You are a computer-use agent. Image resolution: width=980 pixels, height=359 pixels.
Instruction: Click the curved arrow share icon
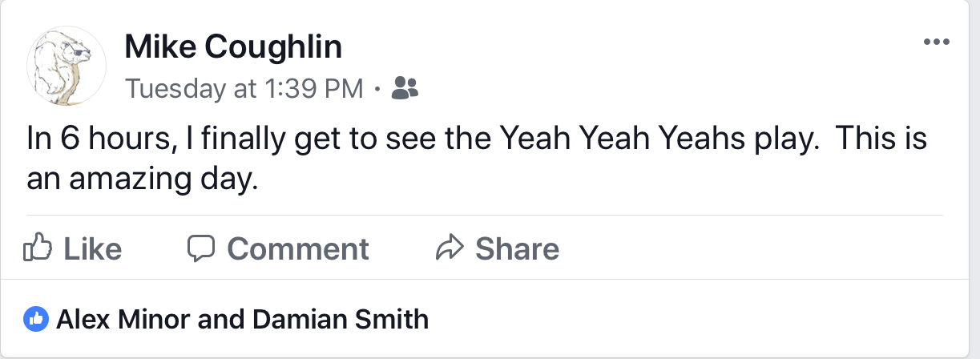(450, 248)
